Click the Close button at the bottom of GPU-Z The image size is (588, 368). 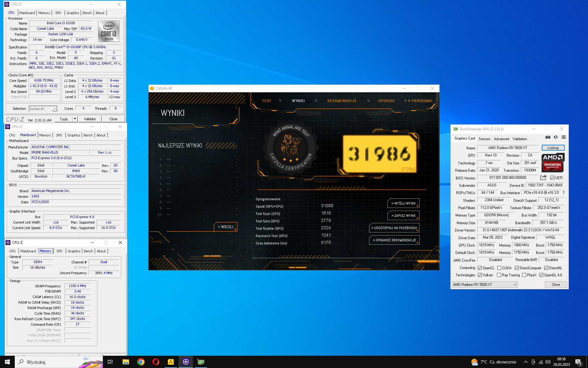[556, 285]
